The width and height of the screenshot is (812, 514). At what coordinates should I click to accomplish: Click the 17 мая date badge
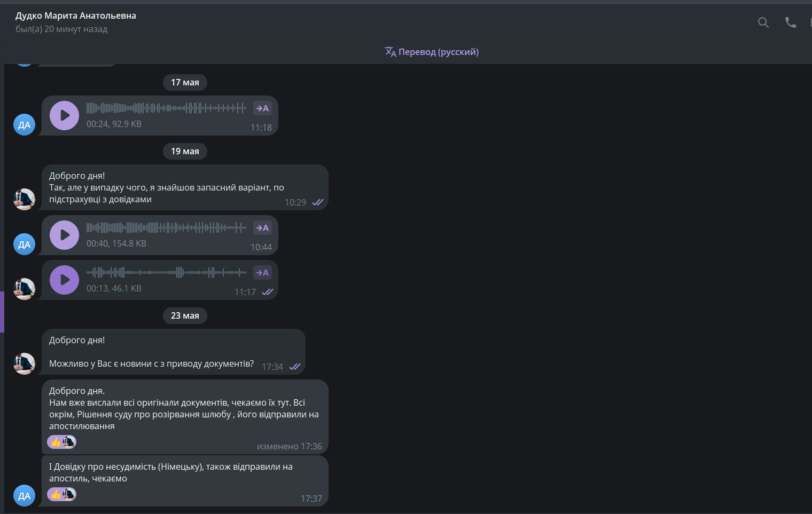(x=185, y=82)
